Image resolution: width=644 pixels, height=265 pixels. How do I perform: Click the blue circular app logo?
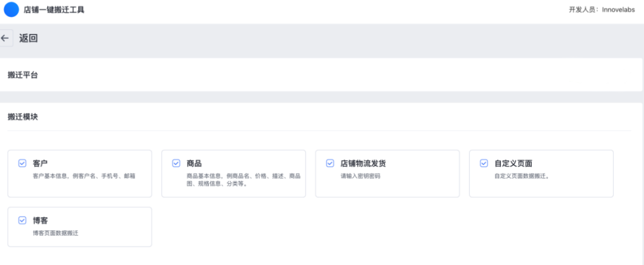pos(11,10)
